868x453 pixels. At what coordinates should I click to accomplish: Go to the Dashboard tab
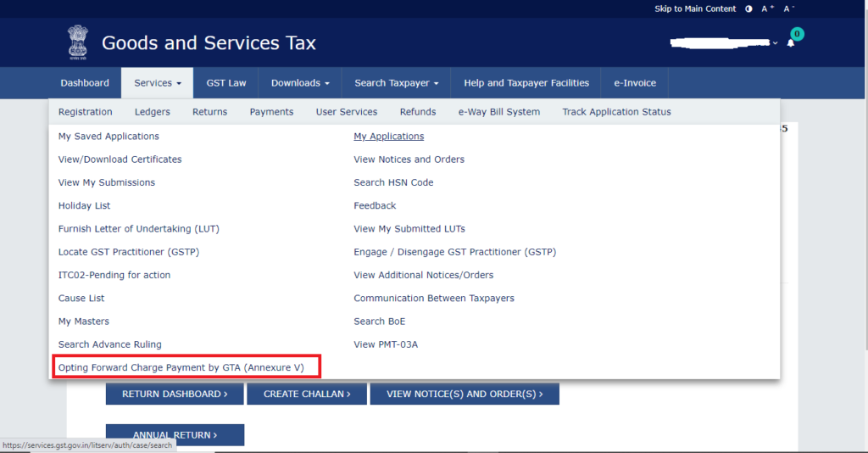85,83
